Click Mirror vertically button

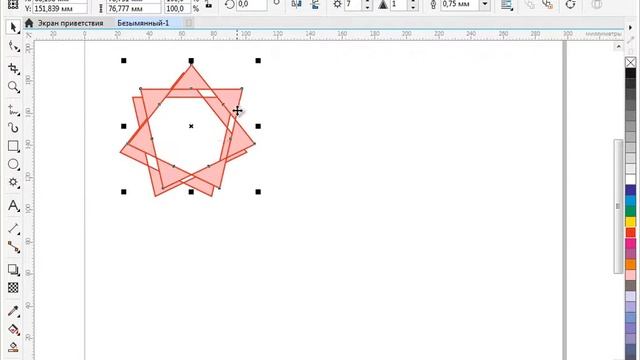pos(315,4)
